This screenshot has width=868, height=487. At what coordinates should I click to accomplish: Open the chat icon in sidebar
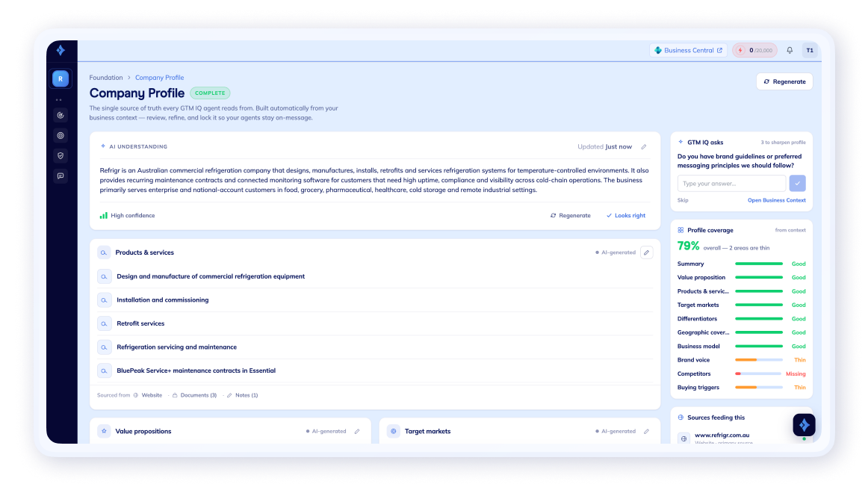61,176
